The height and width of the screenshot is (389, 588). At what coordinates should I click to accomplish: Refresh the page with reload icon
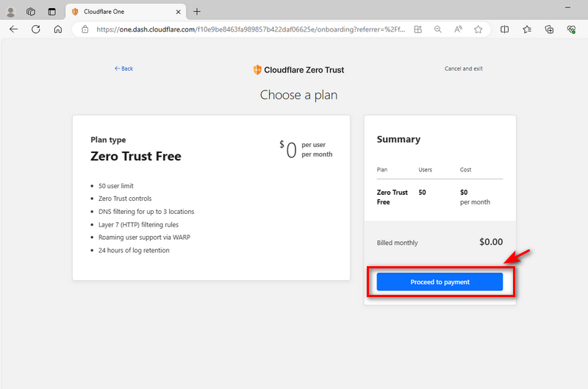pos(35,29)
